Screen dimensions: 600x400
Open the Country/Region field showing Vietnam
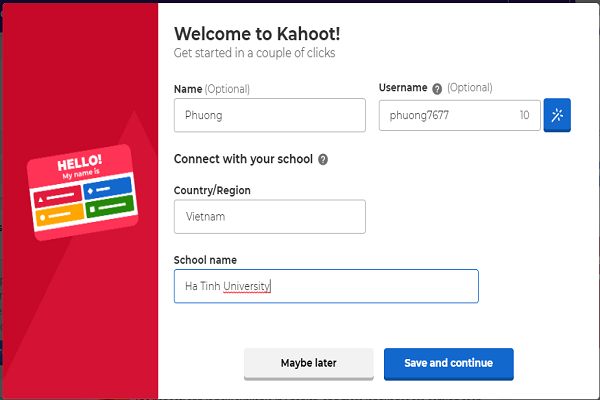coord(269,217)
